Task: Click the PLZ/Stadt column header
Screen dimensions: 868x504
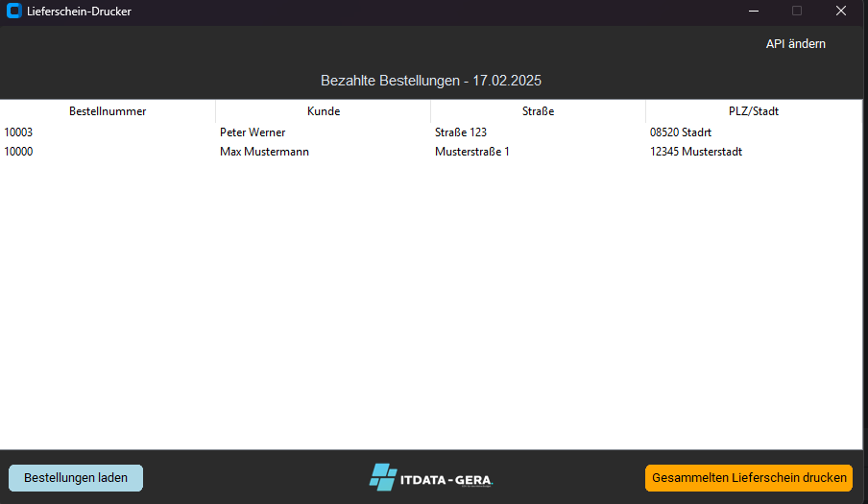Action: tap(754, 111)
